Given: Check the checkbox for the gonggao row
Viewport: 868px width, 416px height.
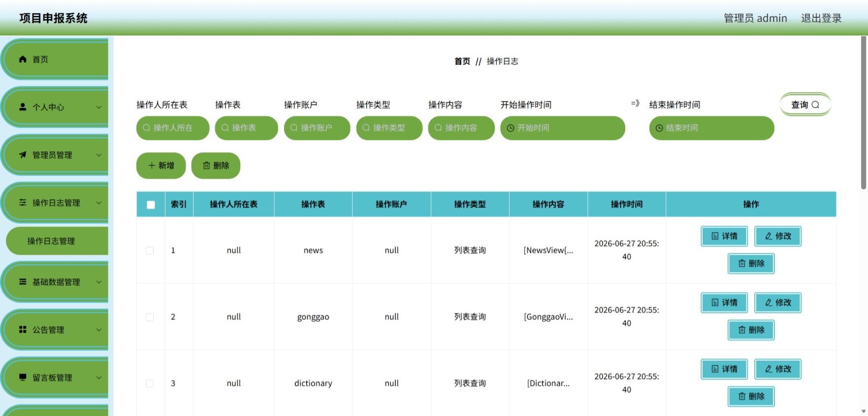Looking at the screenshot, I should [x=150, y=317].
